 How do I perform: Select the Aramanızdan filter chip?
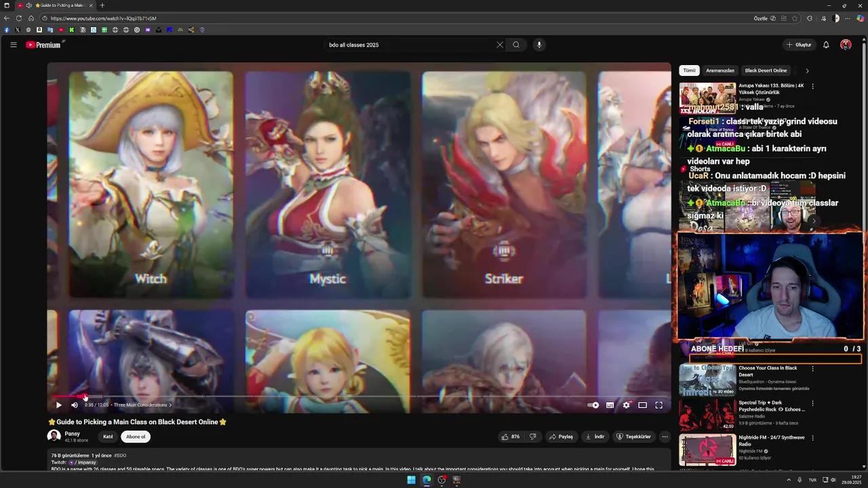click(719, 70)
